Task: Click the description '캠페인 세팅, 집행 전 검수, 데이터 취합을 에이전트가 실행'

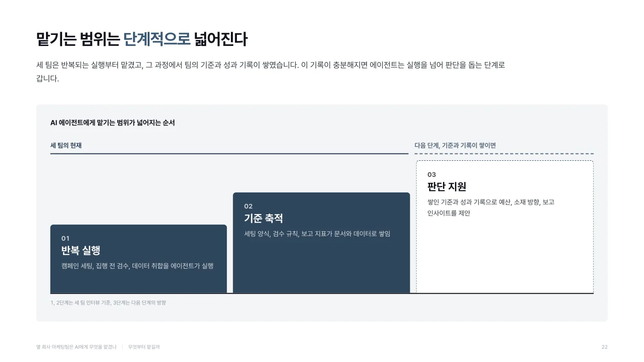Action: (137, 266)
